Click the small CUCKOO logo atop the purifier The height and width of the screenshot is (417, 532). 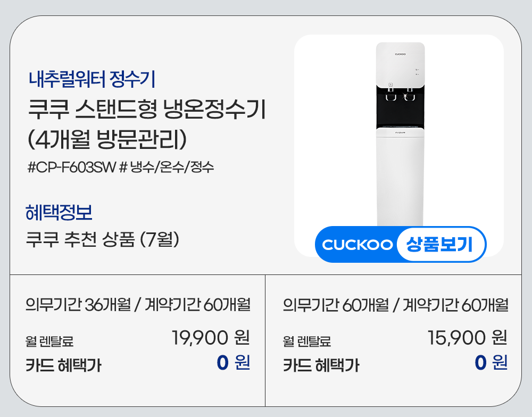(400, 54)
